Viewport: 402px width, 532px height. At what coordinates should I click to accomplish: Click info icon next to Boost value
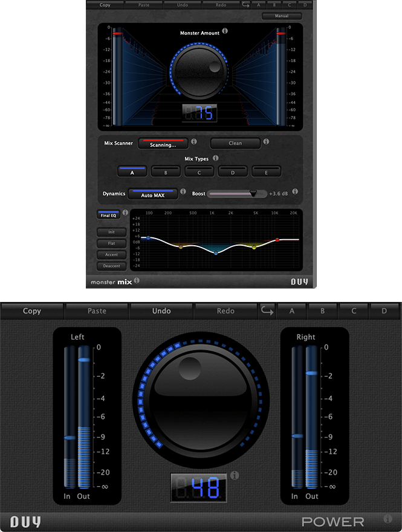click(x=295, y=193)
